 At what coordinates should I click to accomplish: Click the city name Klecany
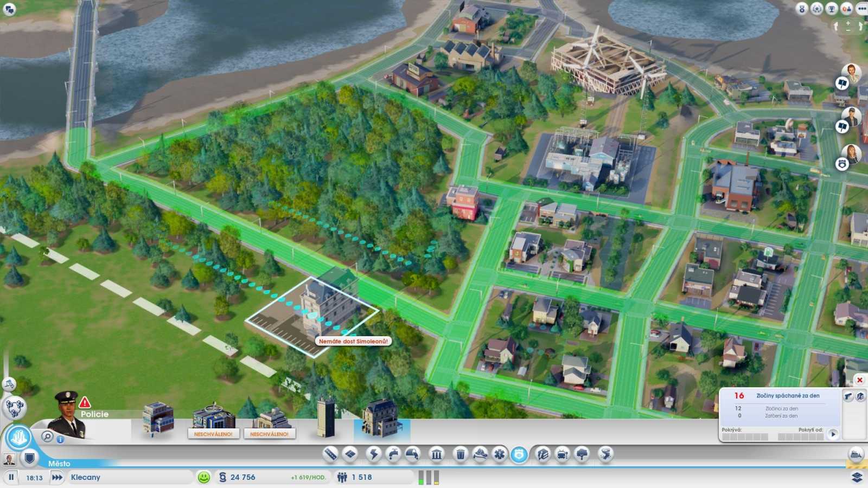click(x=86, y=477)
